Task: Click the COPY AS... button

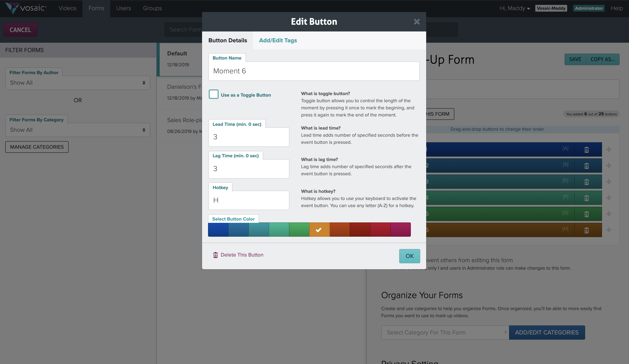Action: coord(603,59)
